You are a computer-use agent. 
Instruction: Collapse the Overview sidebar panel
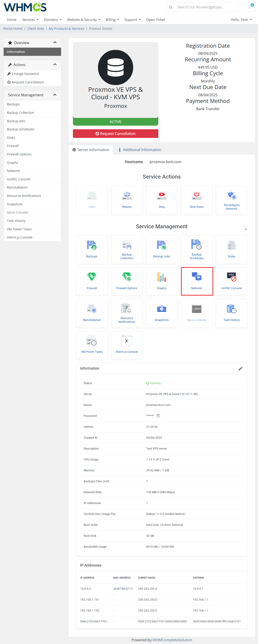coord(55,43)
